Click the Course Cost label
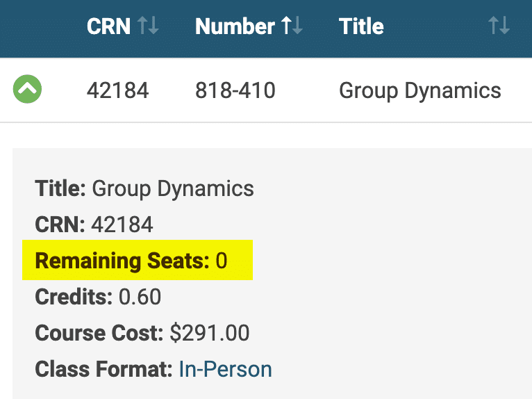 pos(99,333)
